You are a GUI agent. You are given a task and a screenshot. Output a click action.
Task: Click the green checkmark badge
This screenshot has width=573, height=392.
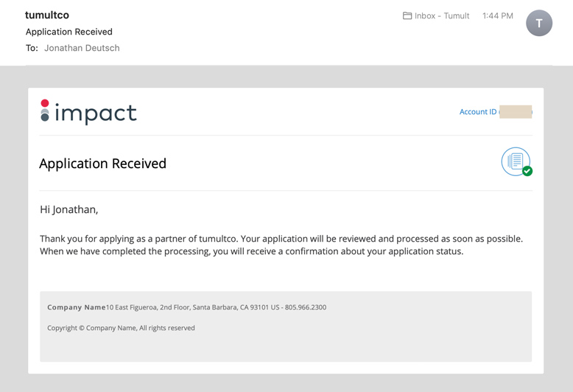pos(527,171)
